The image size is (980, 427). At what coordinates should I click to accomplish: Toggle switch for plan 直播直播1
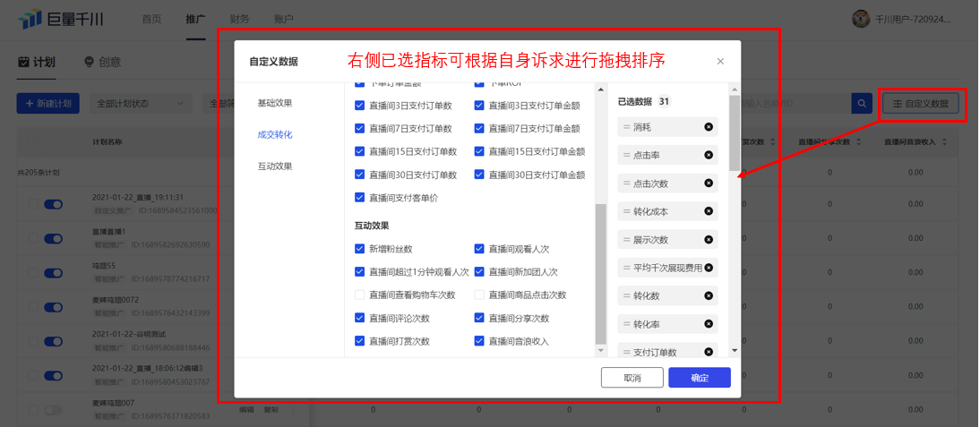pyautogui.click(x=53, y=238)
